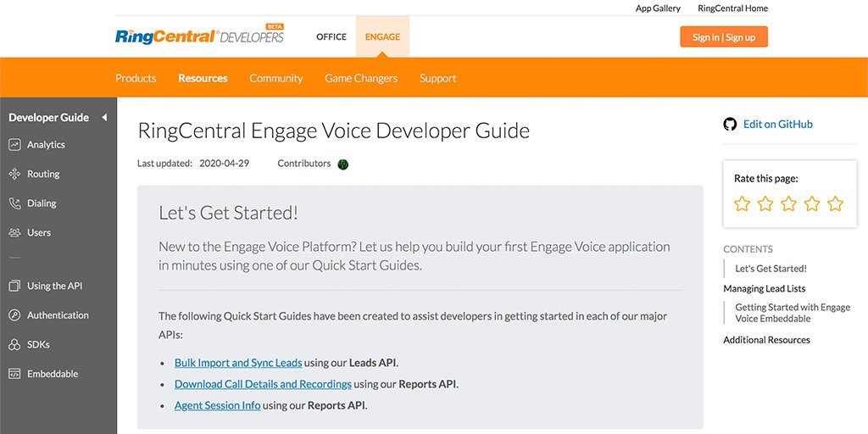868x434 pixels.
Task: Click the Contributors label
Action: (x=304, y=164)
